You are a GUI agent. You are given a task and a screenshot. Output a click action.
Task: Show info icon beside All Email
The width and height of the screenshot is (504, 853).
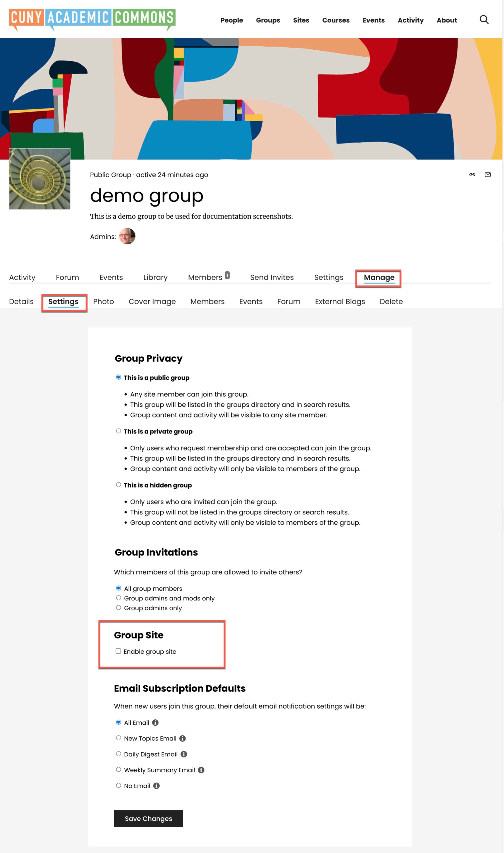155,723
